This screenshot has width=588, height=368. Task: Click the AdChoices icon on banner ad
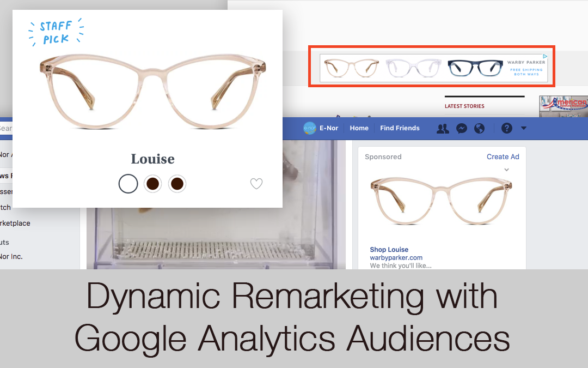pos(545,56)
